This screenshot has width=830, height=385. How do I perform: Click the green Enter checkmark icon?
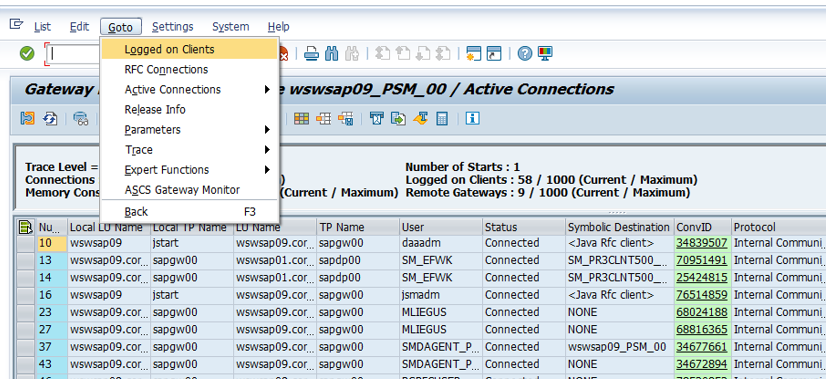[26, 53]
